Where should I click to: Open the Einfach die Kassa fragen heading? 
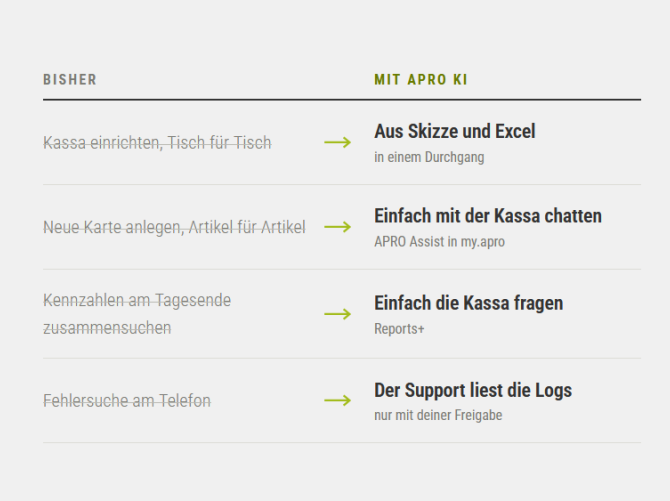point(469,304)
